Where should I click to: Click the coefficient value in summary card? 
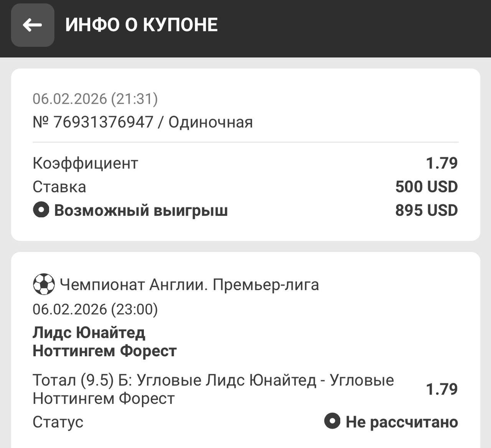(x=442, y=163)
